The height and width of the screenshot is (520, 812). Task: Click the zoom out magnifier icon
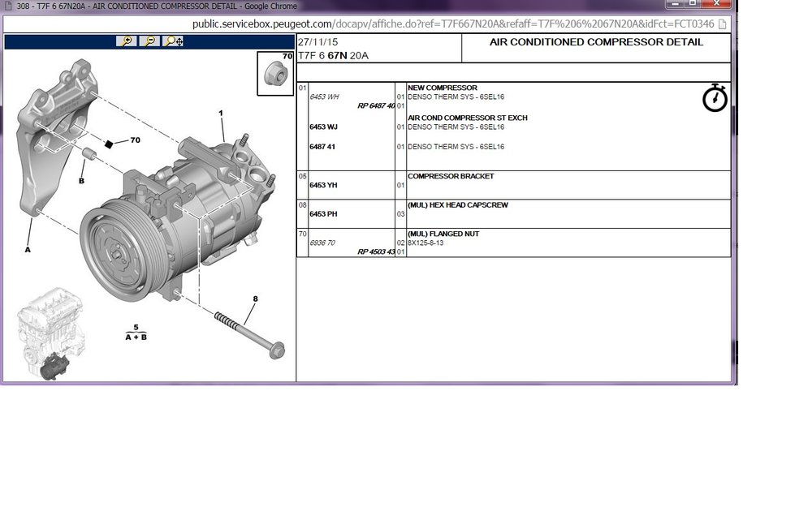click(x=149, y=41)
